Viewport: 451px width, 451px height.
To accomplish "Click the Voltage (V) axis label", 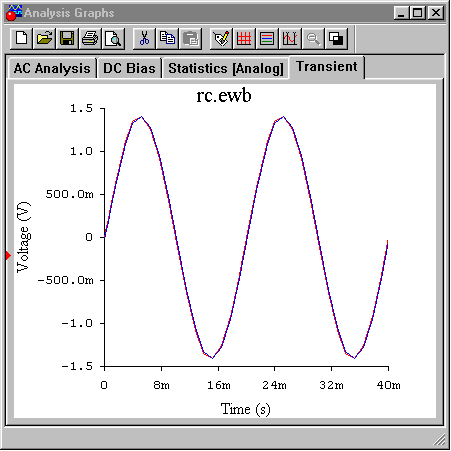I will pos(24,237).
